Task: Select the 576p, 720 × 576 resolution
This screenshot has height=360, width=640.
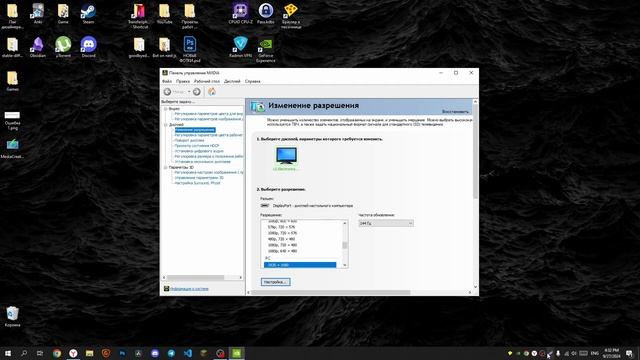Action: 282,227
